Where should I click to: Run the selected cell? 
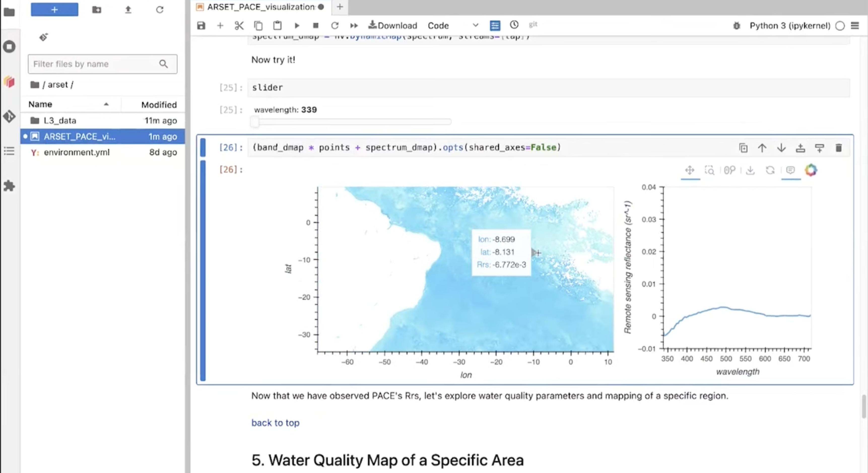pyautogui.click(x=297, y=26)
